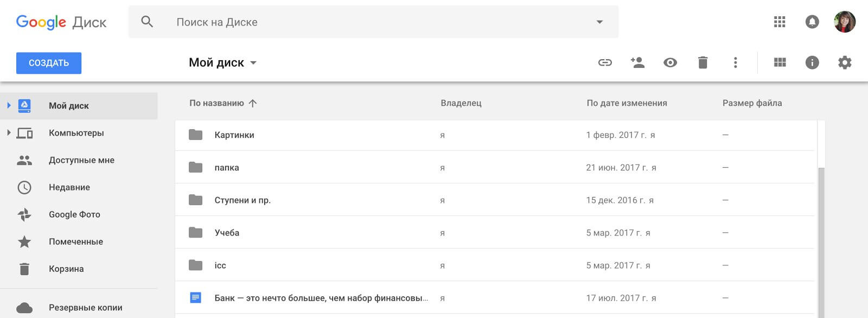Open the Мой диск title dropdown
This screenshot has height=318, width=868.
253,63
